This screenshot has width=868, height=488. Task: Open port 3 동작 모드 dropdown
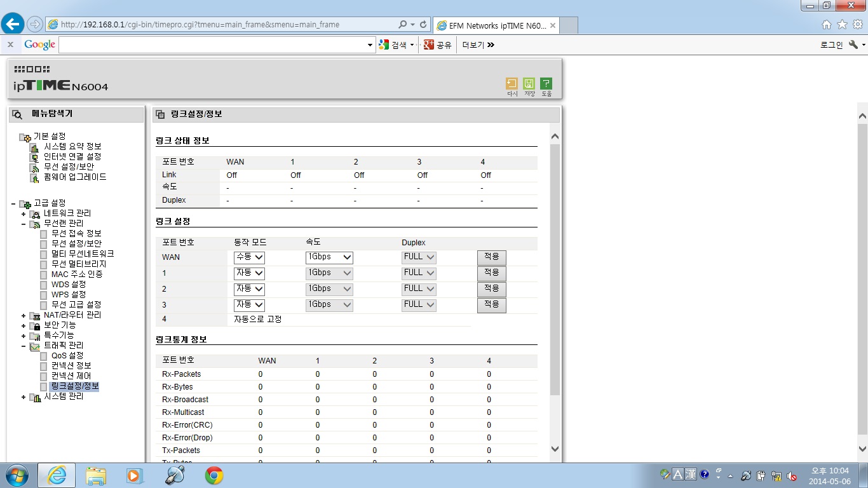click(x=249, y=305)
